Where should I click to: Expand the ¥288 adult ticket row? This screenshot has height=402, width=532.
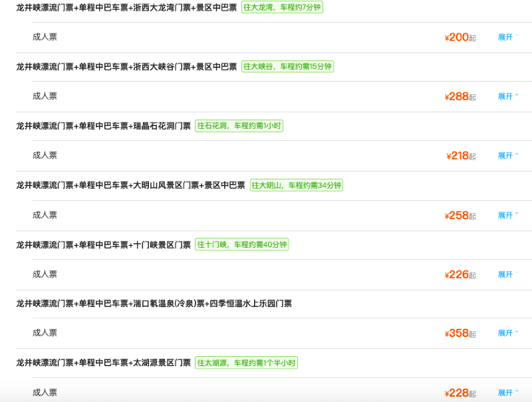click(508, 96)
